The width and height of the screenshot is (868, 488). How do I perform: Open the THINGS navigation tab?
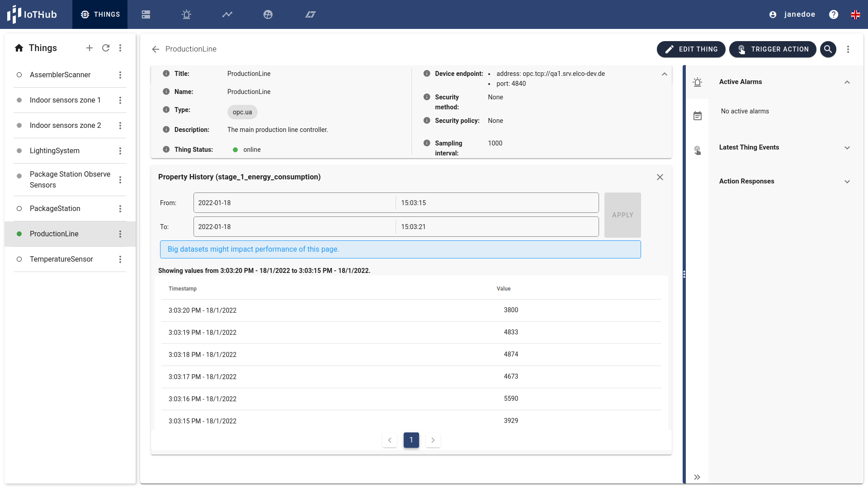[x=100, y=14]
